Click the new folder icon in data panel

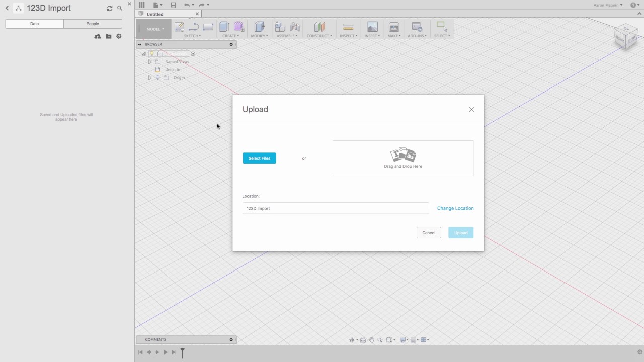coord(108,36)
